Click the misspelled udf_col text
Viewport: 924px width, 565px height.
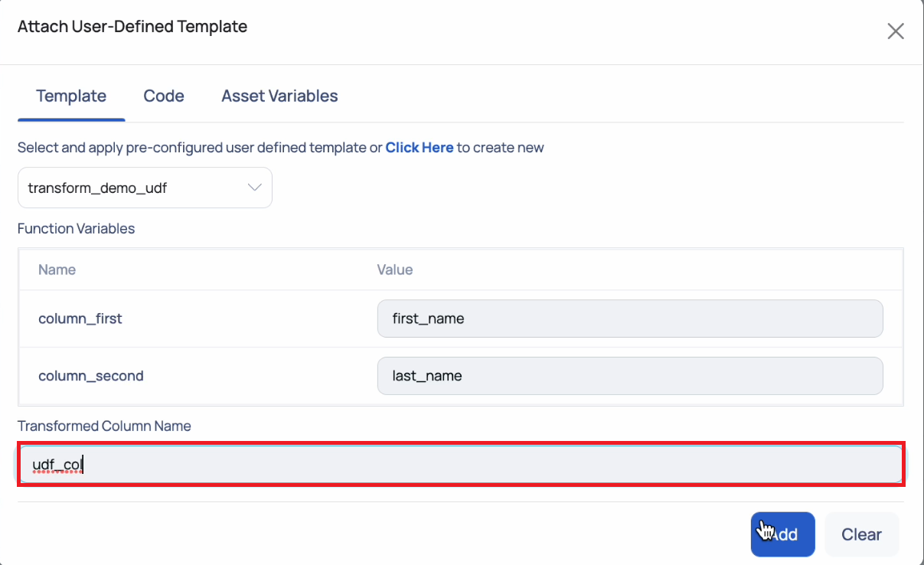point(57,464)
